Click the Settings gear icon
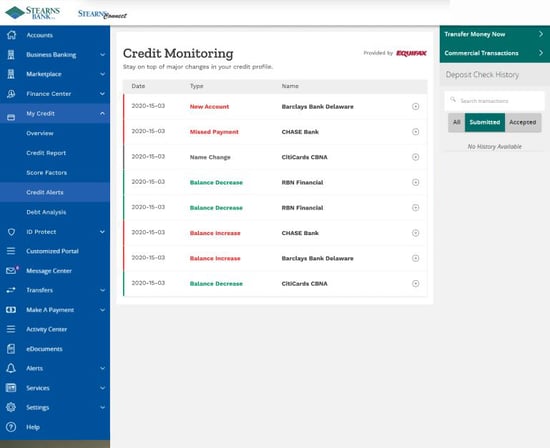The height and width of the screenshot is (448, 550). (11, 407)
